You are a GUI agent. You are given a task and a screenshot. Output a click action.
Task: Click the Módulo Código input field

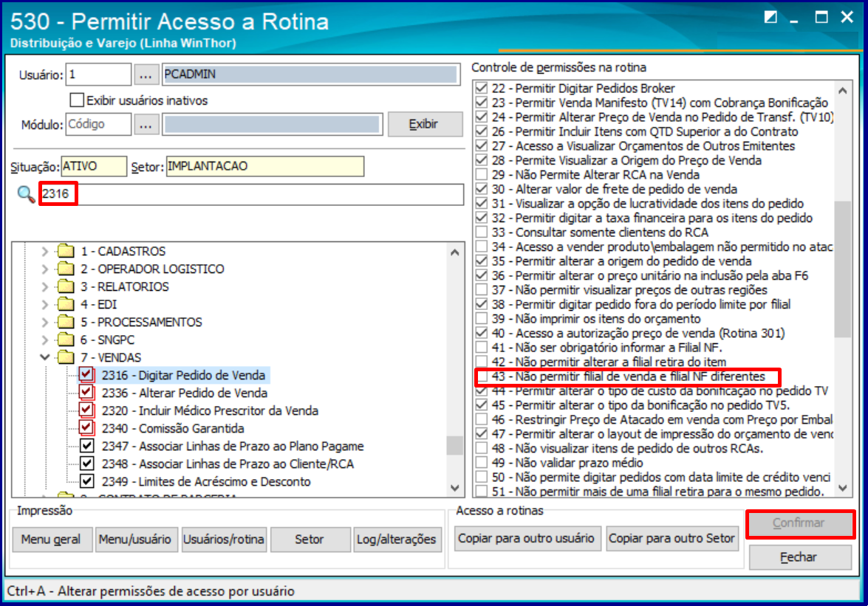pyautogui.click(x=98, y=125)
